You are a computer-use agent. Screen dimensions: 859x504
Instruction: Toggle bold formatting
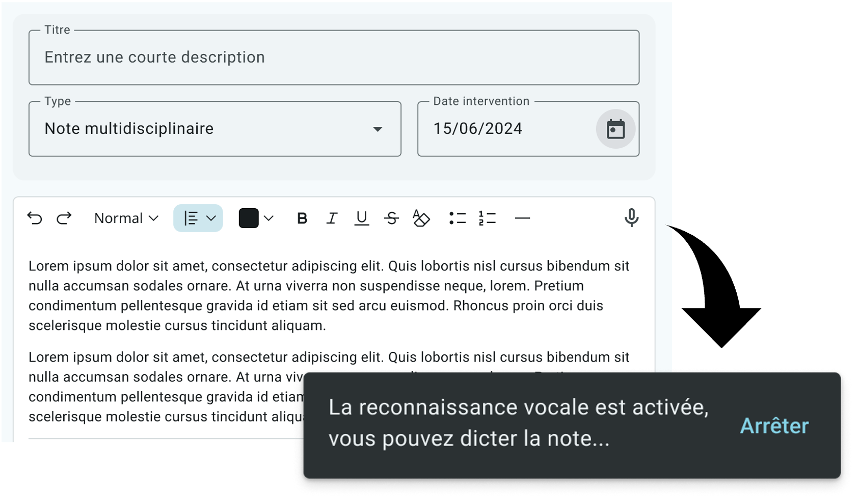[302, 218]
